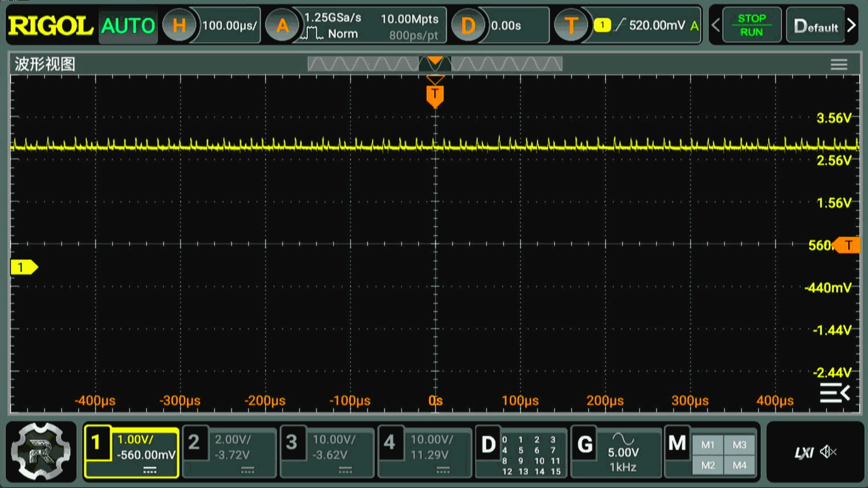This screenshot has width=868, height=488.
Task: Toggle the STOP/RUN button
Action: (751, 25)
